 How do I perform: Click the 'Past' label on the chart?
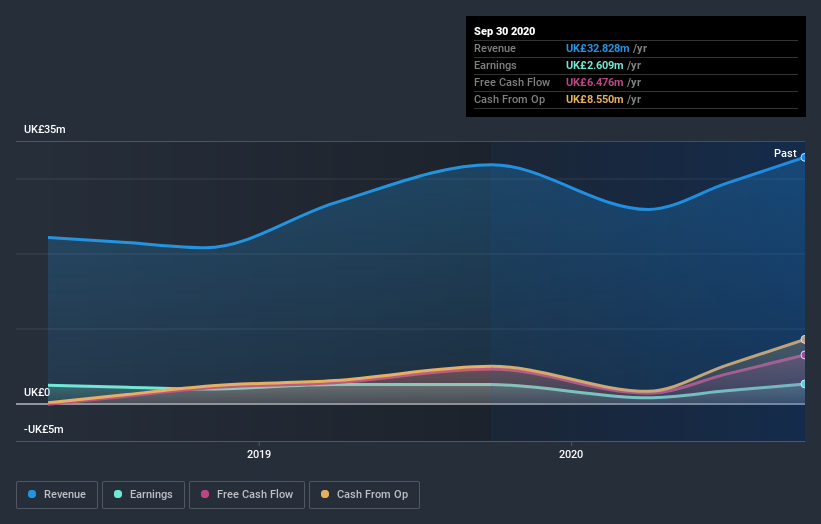click(785, 153)
